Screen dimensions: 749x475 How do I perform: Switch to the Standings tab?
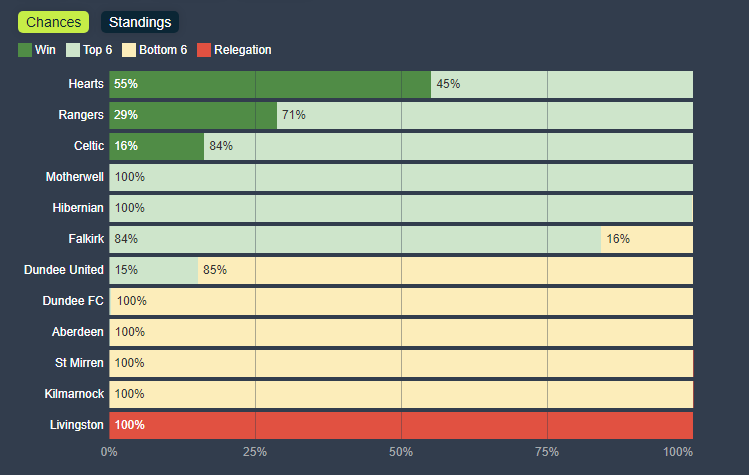(140, 22)
